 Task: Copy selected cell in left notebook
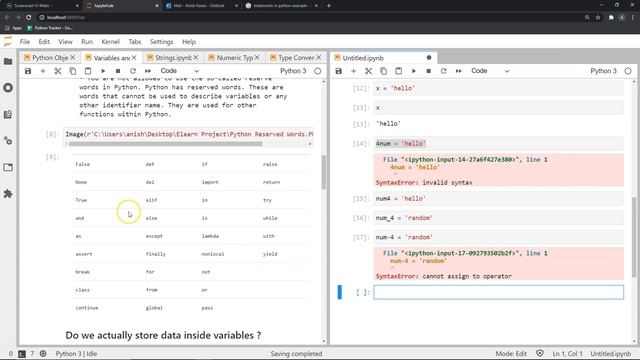(x=73, y=71)
